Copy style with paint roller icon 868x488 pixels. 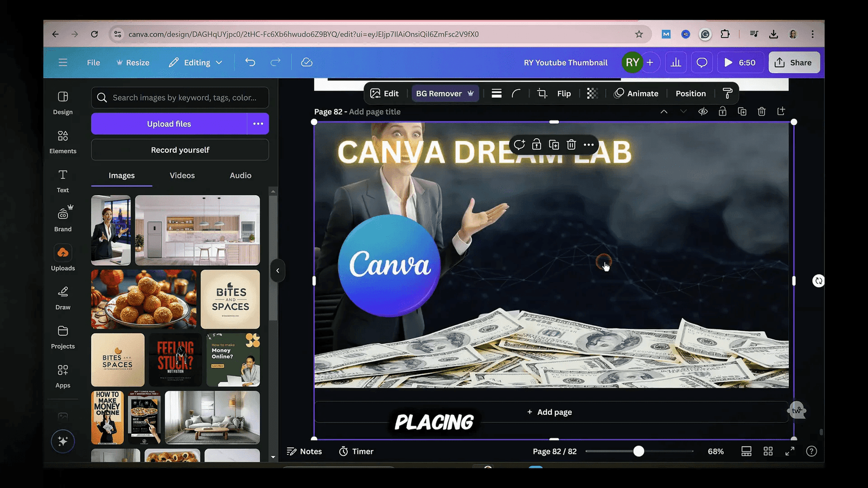pyautogui.click(x=727, y=93)
